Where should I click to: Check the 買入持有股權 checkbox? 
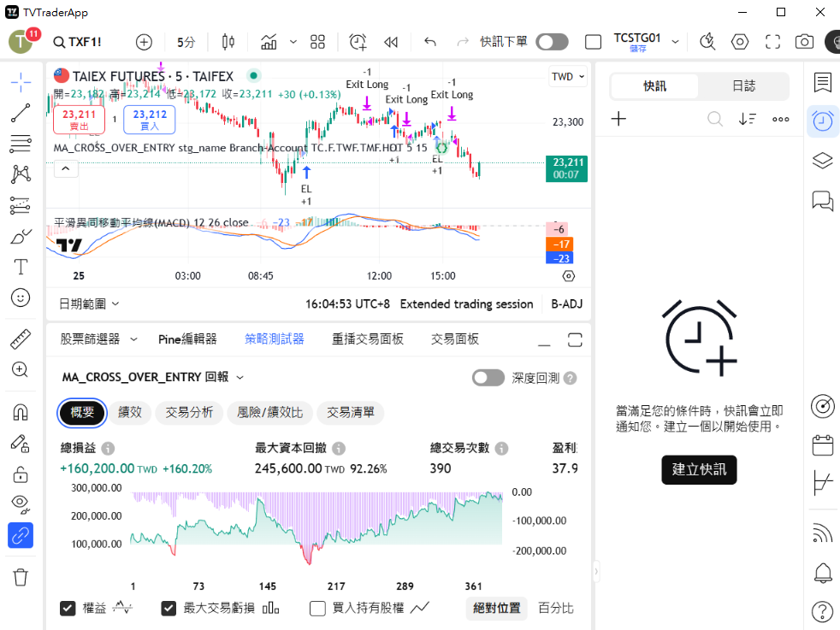click(x=317, y=609)
